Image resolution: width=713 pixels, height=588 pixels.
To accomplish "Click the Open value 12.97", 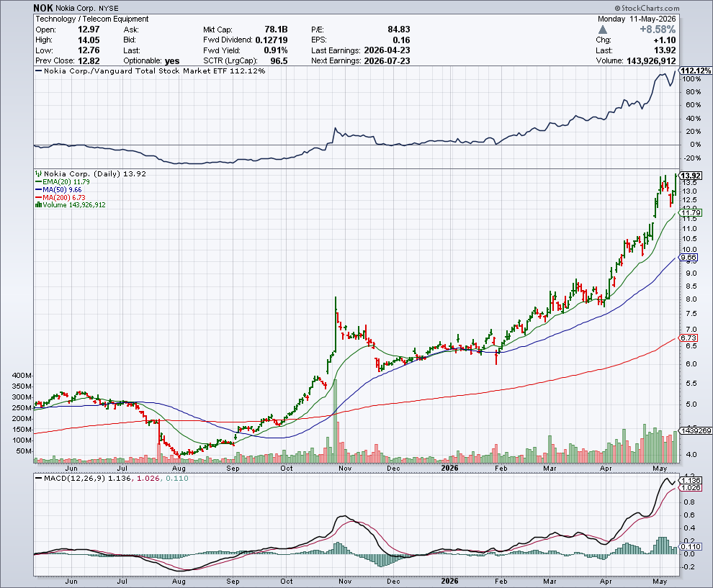I will point(89,30).
